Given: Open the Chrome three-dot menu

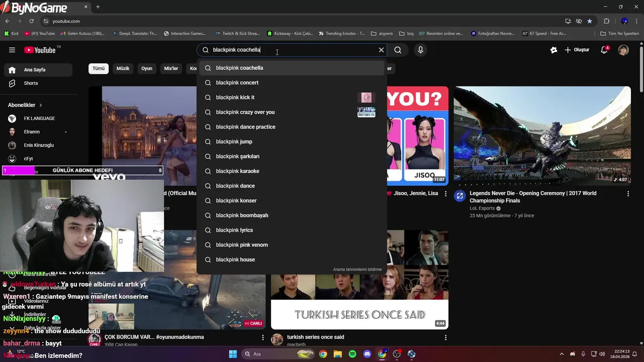Looking at the screenshot, I should click(x=637, y=21).
